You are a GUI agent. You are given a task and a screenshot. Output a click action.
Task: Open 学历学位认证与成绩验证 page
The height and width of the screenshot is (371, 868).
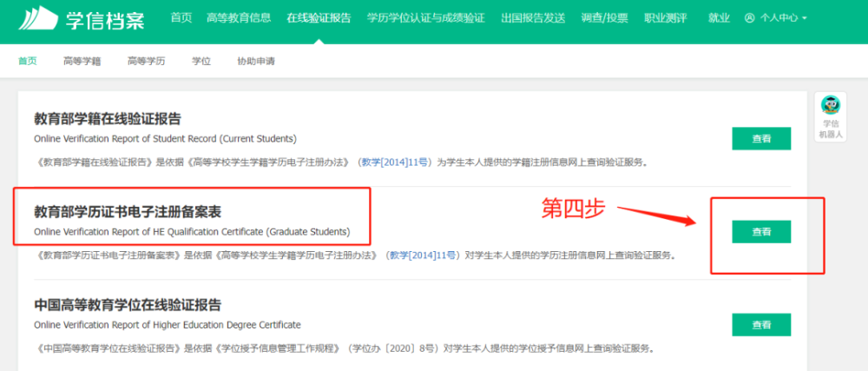tap(425, 18)
